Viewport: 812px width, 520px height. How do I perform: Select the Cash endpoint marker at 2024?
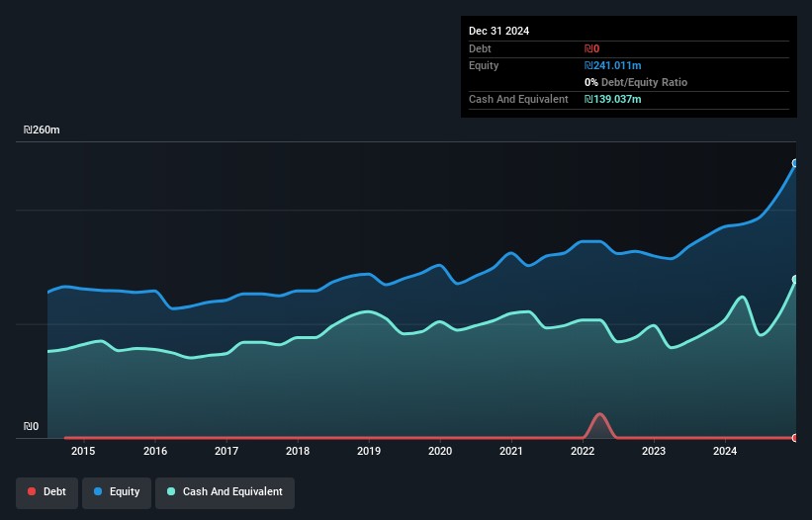click(x=795, y=280)
